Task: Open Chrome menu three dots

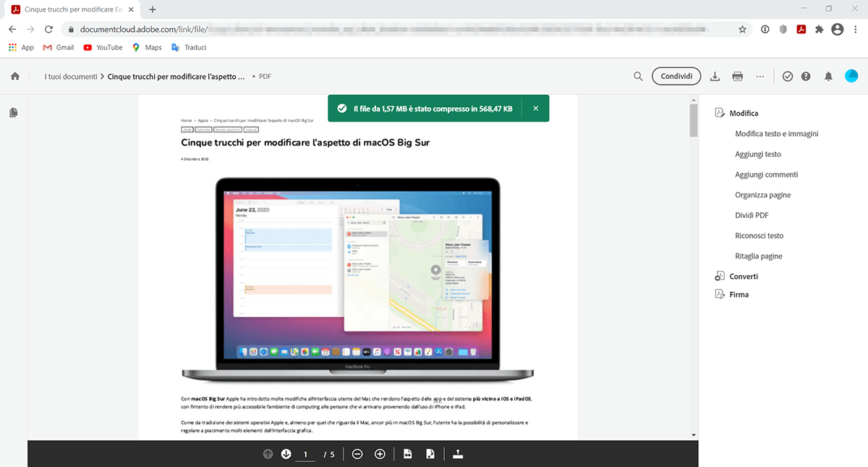Action: (x=856, y=30)
